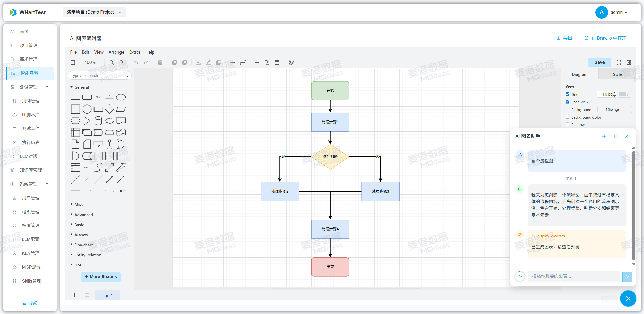Click the zoom in magnifier icon

112,62
